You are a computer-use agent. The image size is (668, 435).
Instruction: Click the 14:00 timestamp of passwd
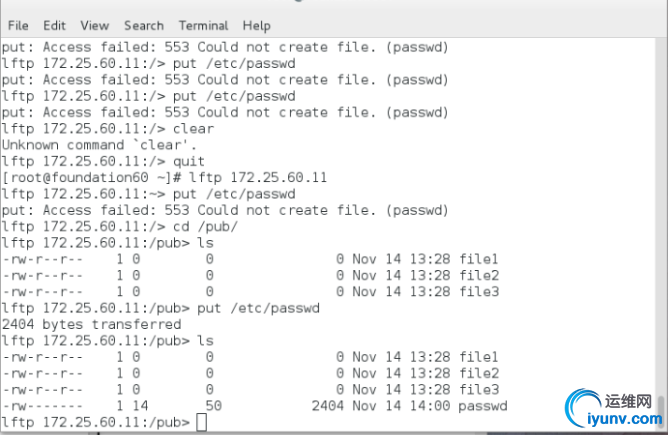pyautogui.click(x=430, y=406)
